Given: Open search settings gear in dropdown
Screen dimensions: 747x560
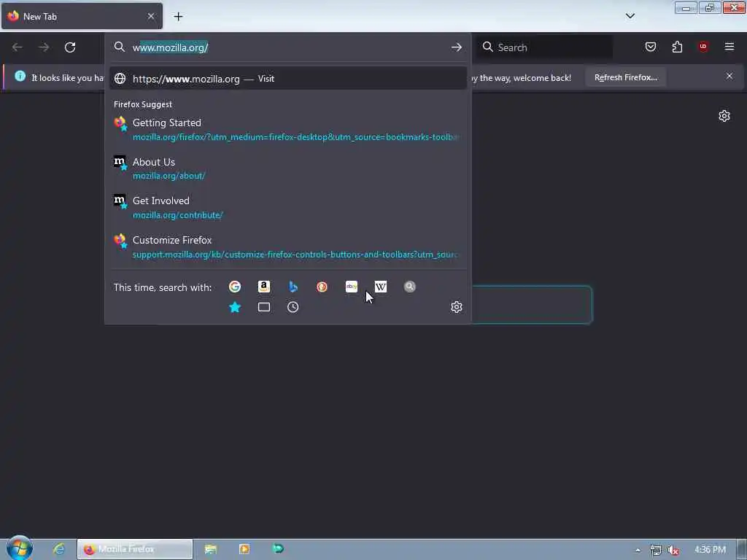Looking at the screenshot, I should click(x=457, y=307).
